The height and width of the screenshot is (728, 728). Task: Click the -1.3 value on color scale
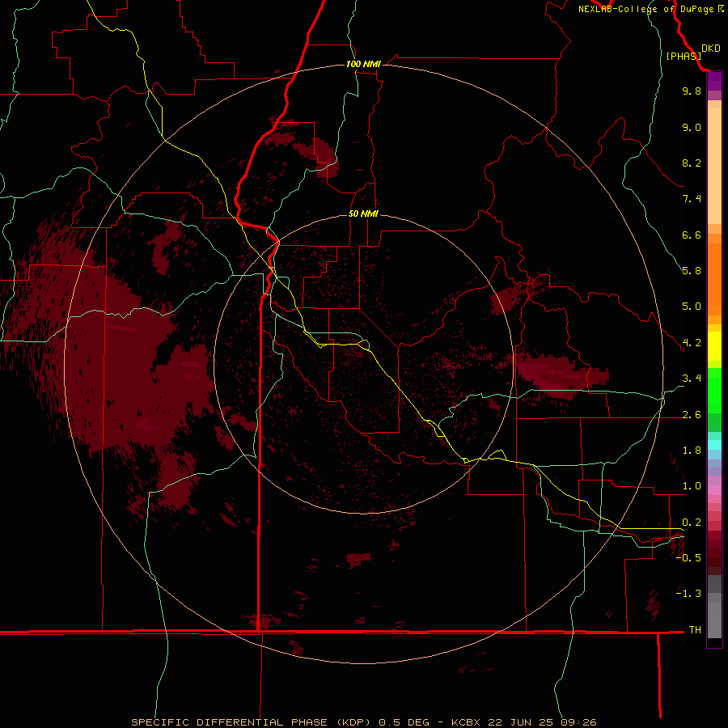[688, 594]
